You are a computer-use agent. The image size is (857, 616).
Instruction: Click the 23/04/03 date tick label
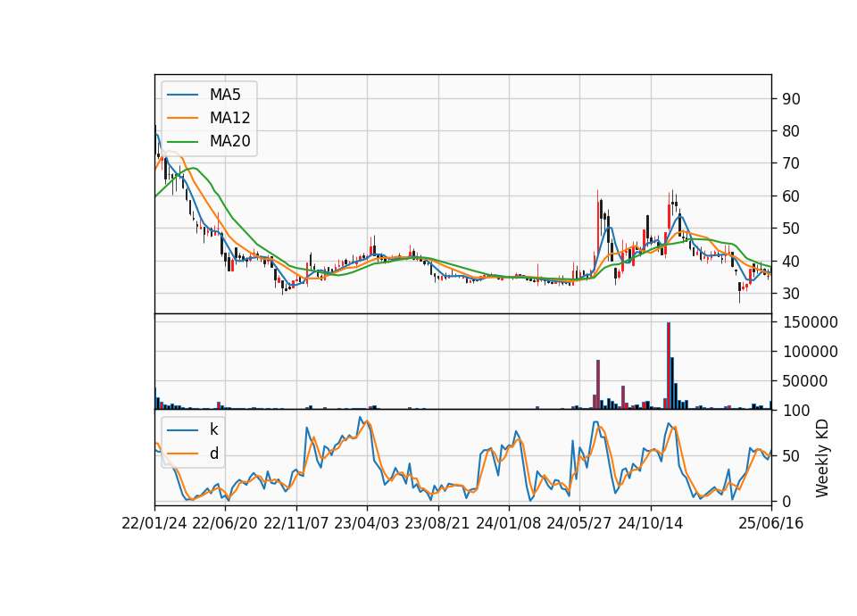(367, 523)
